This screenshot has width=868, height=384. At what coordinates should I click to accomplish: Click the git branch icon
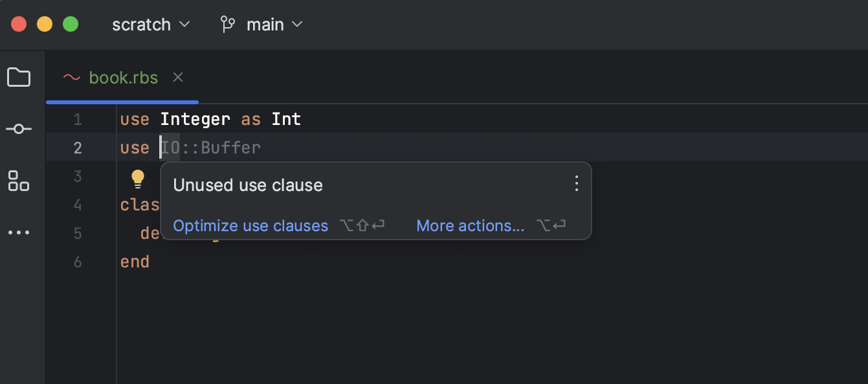pos(228,25)
